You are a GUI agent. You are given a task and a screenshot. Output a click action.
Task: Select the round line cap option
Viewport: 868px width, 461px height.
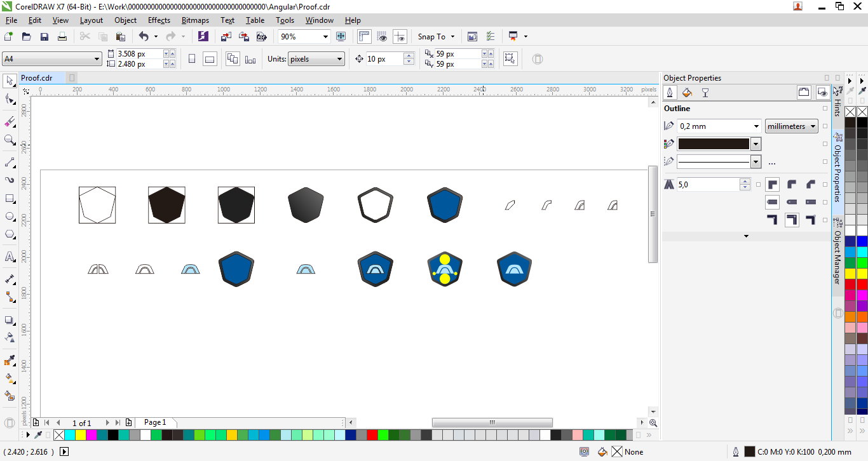[792, 202]
